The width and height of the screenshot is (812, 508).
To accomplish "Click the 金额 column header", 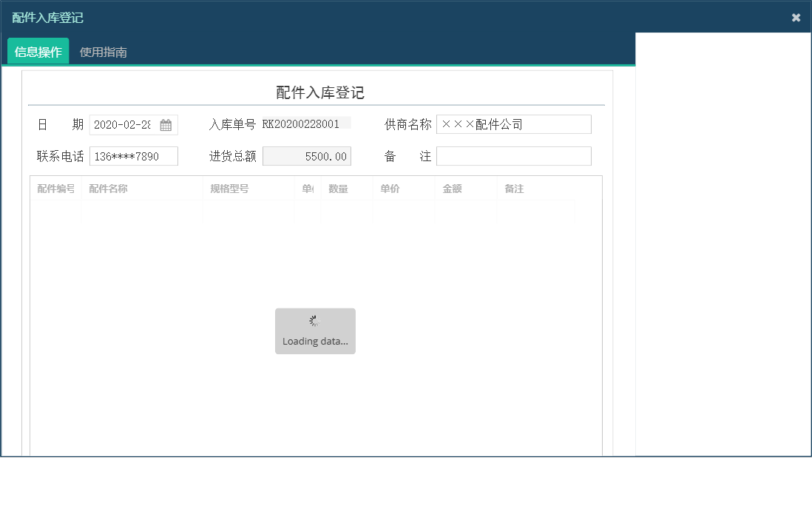I will tap(452, 189).
